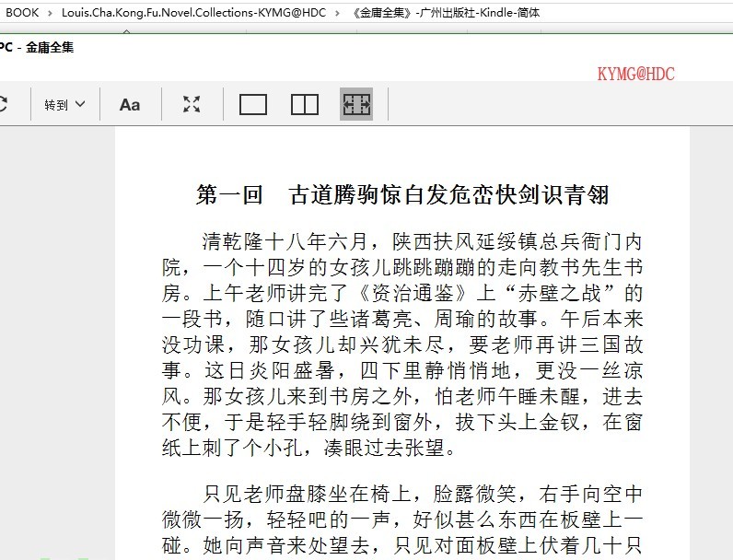Screen dimensions: 733x560
Task: Switch to two-column page layout
Action: pos(305,104)
